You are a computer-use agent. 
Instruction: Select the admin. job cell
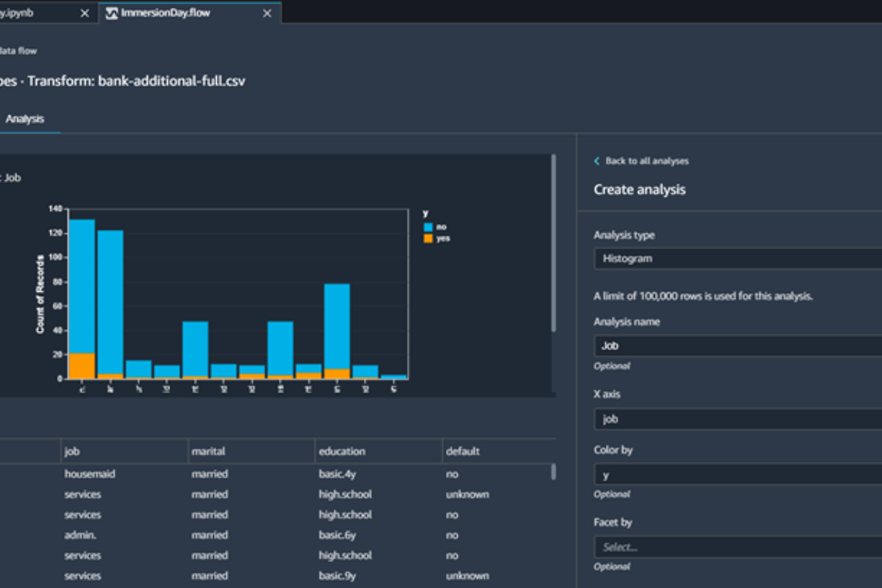point(80,535)
